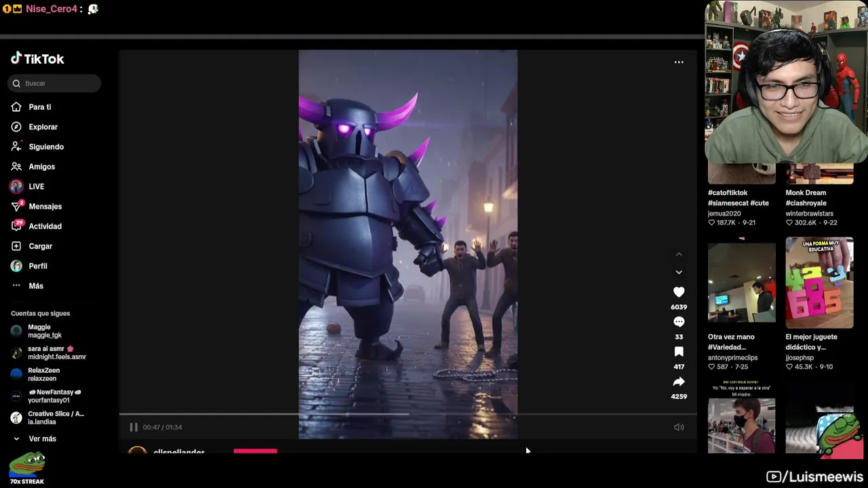Open followed account Maggie maggie_tgk
The width and height of the screenshot is (868, 488).
[x=45, y=331]
